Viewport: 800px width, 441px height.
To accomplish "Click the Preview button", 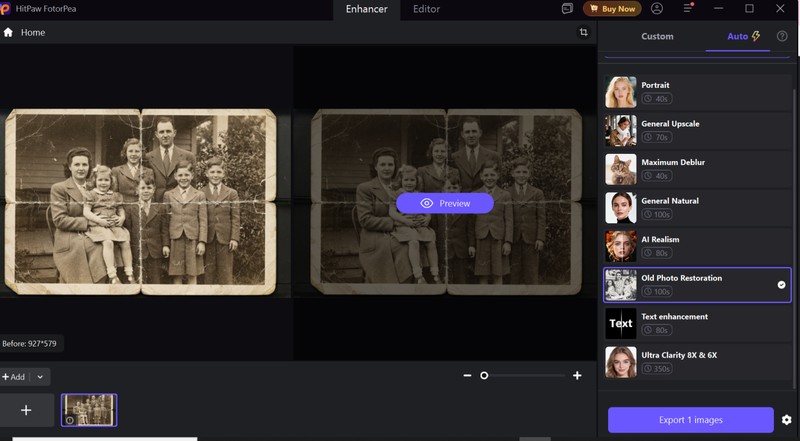I will click(x=445, y=203).
